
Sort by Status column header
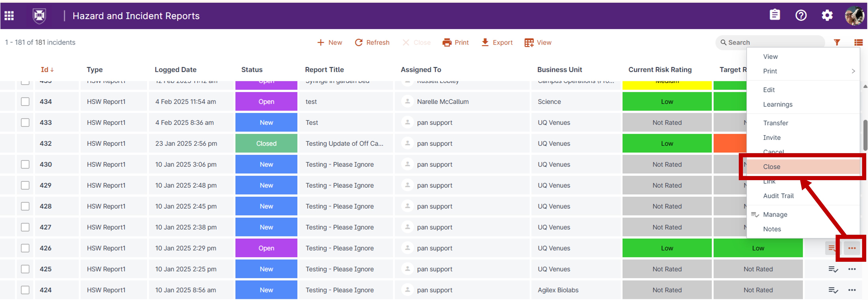tap(252, 70)
